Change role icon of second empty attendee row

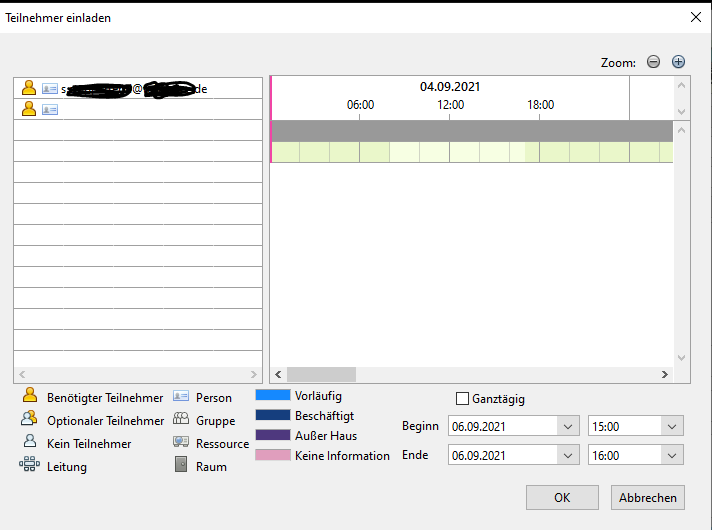click(29, 109)
